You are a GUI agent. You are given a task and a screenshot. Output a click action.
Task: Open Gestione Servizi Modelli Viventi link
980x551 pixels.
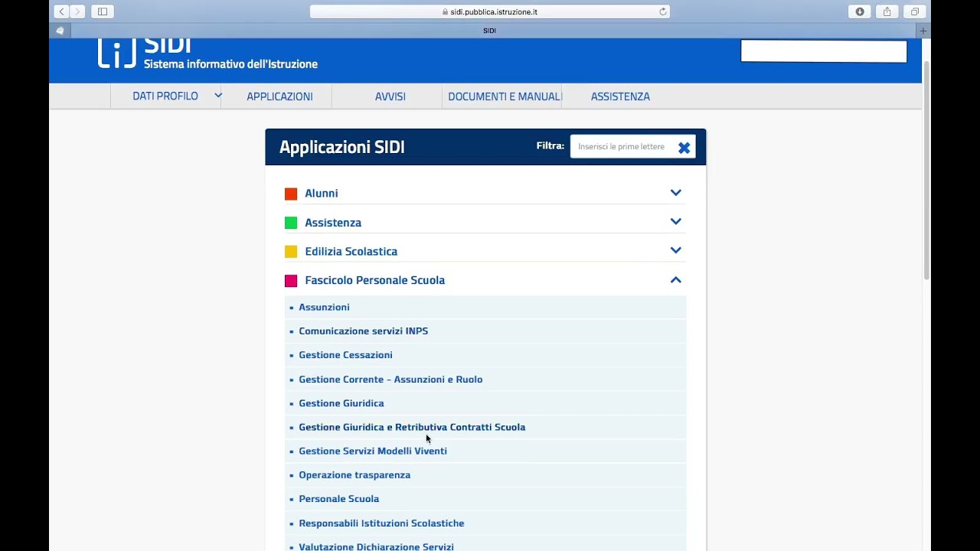click(x=373, y=451)
